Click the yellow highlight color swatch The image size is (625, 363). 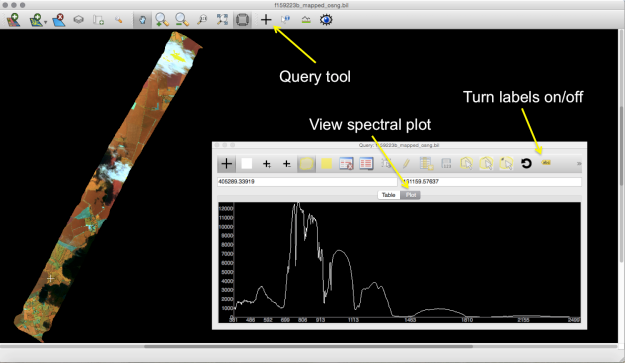point(326,163)
